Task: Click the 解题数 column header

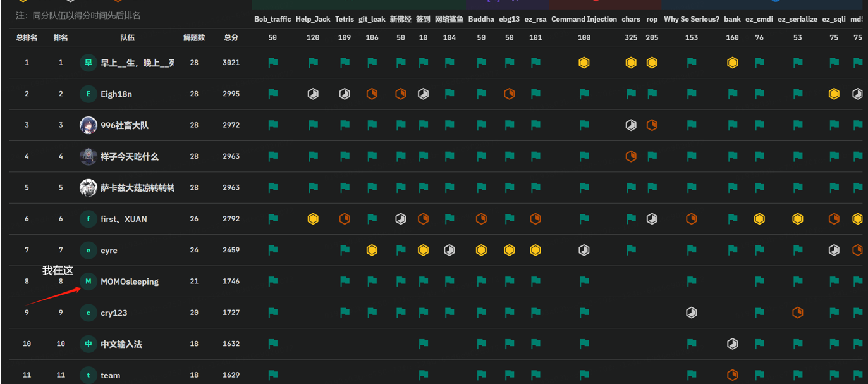Action: click(194, 38)
